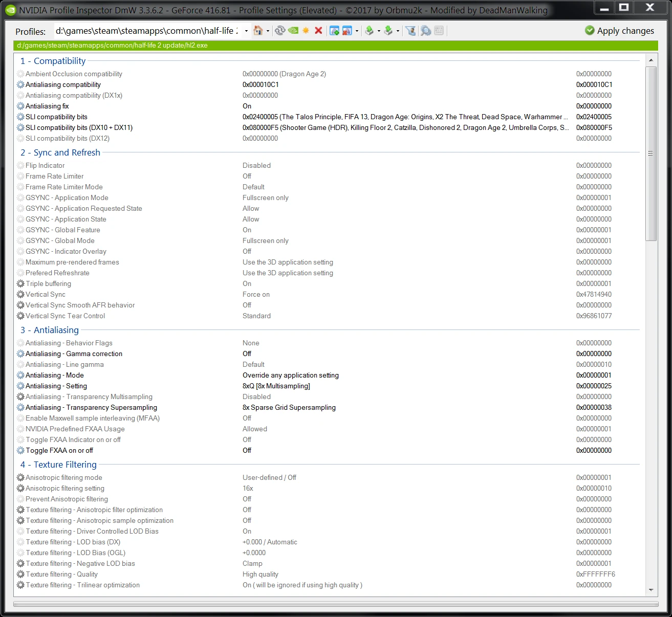Select the Frame Rate Limiter setting name
The width and height of the screenshot is (672, 617).
(x=54, y=176)
